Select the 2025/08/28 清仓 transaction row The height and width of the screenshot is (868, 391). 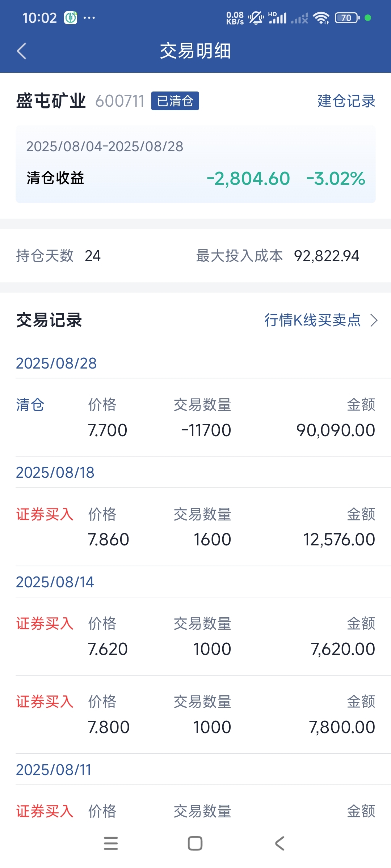[x=195, y=417]
